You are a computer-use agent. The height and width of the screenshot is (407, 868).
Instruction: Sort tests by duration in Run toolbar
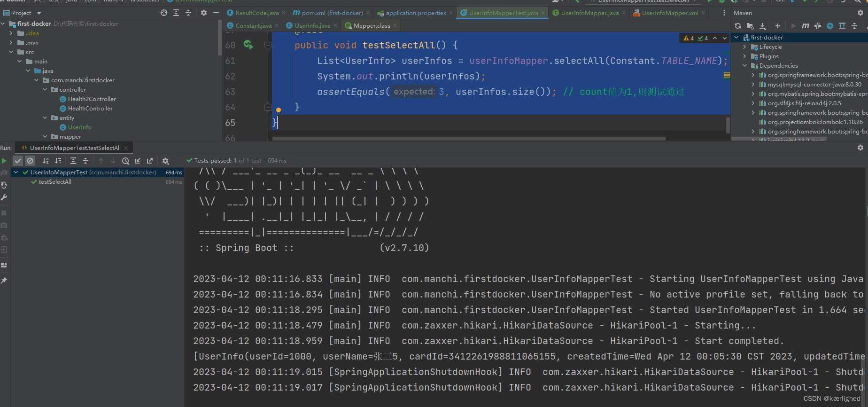coord(58,161)
